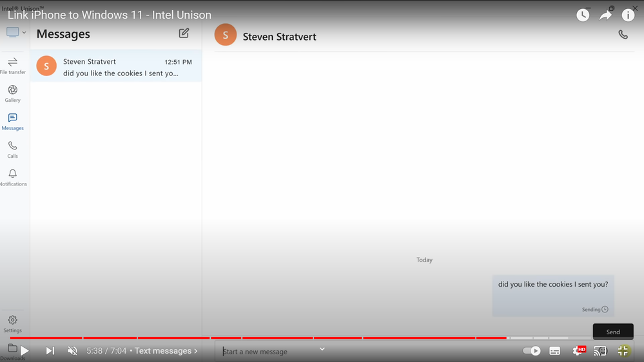
Task: Switch to the Calls tab
Action: pos(12,149)
